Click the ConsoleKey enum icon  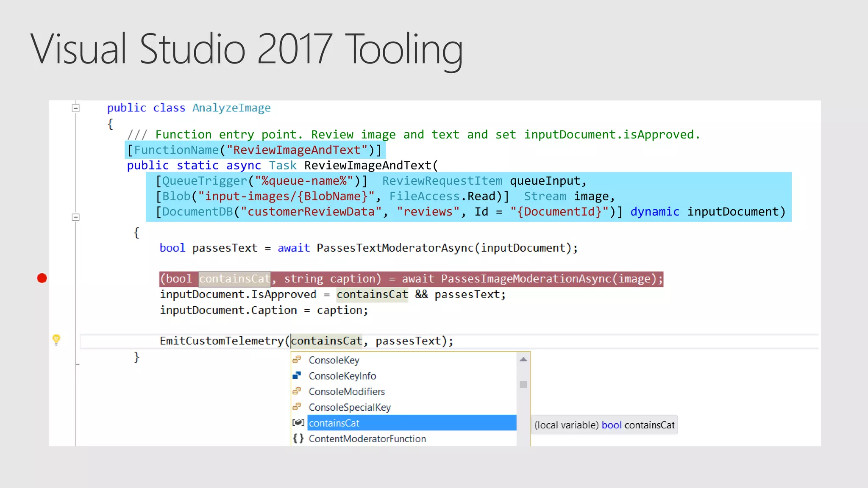[297, 360]
